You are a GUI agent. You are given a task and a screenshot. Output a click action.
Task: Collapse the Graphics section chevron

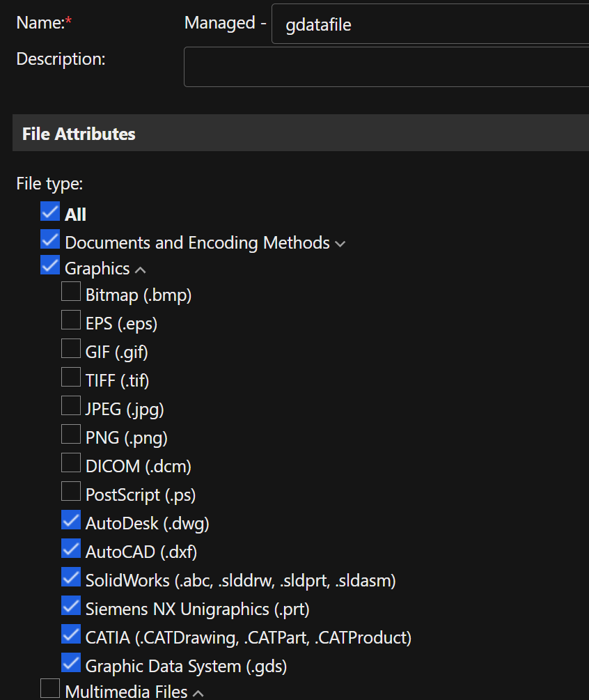(141, 270)
